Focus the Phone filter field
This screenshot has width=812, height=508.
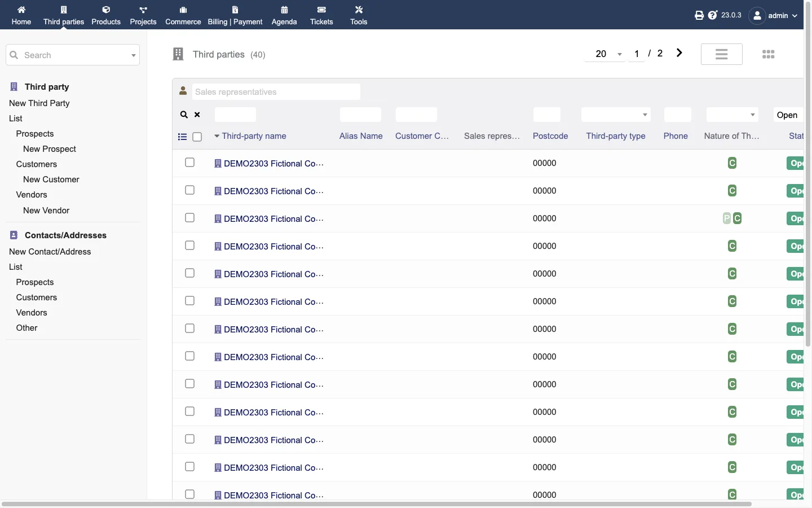678,115
